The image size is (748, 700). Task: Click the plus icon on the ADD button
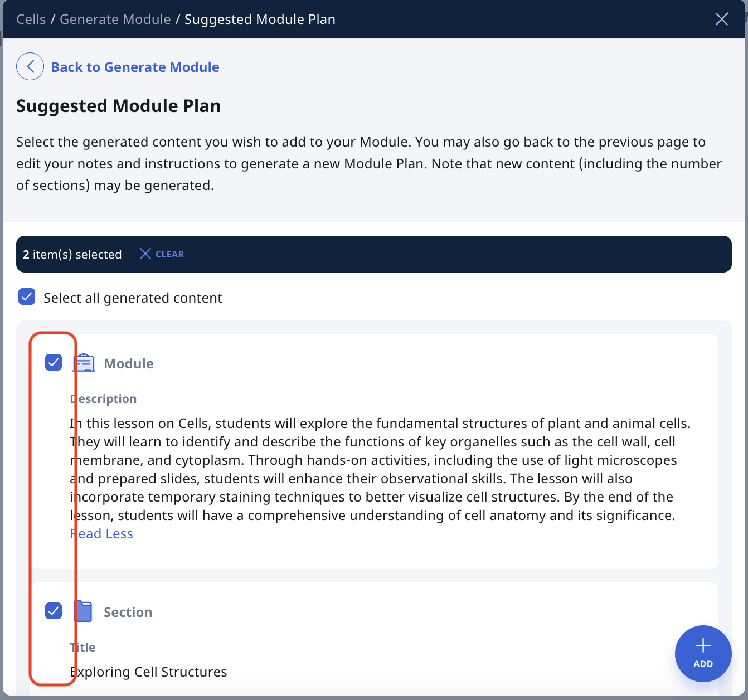tap(703, 646)
